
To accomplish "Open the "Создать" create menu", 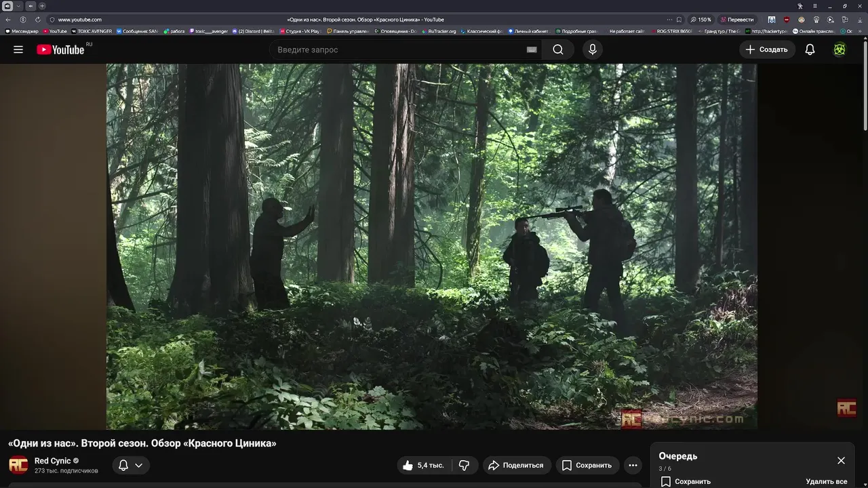I will [767, 49].
